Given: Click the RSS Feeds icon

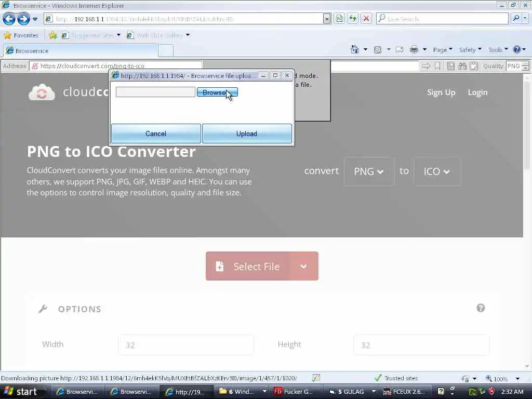Looking at the screenshot, I should pos(378,50).
